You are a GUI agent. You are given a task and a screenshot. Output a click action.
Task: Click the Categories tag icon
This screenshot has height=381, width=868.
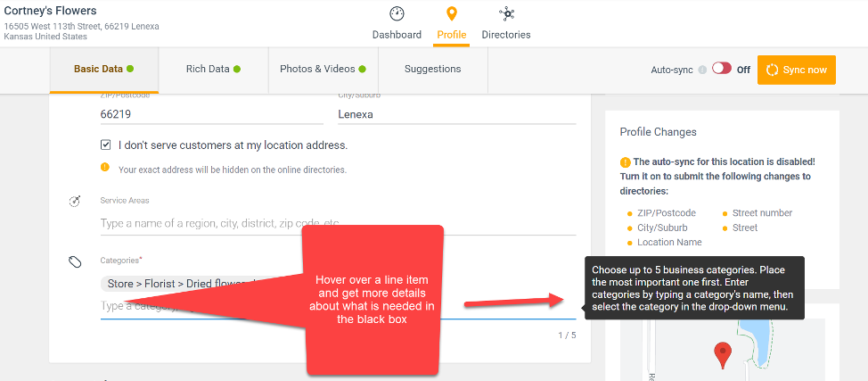pos(76,261)
